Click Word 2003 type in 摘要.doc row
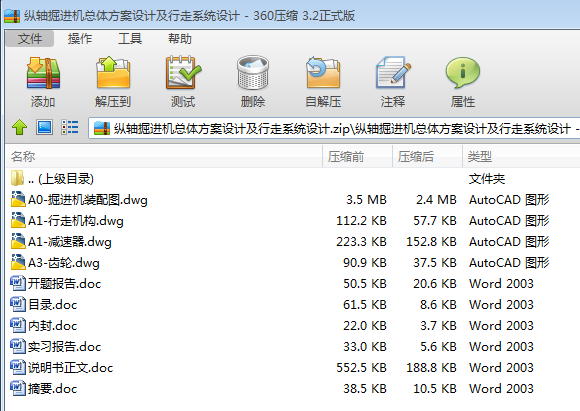Screen dimensions: 580x411 pos(501,389)
